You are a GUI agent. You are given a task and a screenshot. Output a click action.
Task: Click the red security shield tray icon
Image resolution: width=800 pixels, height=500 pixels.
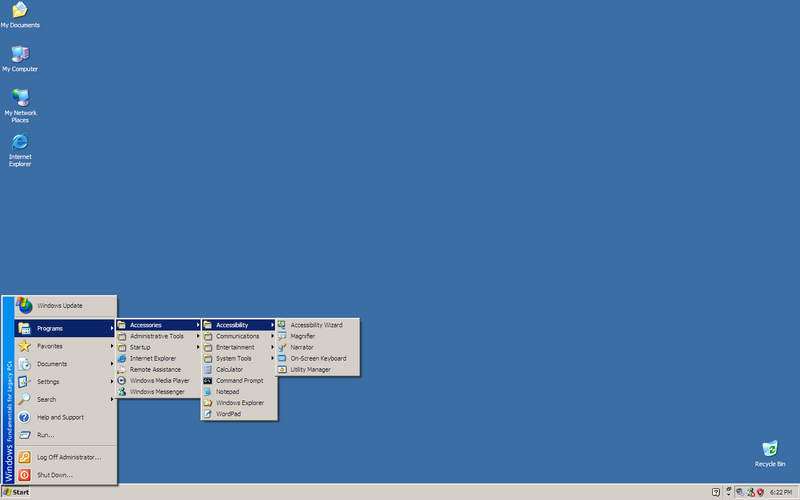pos(760,492)
